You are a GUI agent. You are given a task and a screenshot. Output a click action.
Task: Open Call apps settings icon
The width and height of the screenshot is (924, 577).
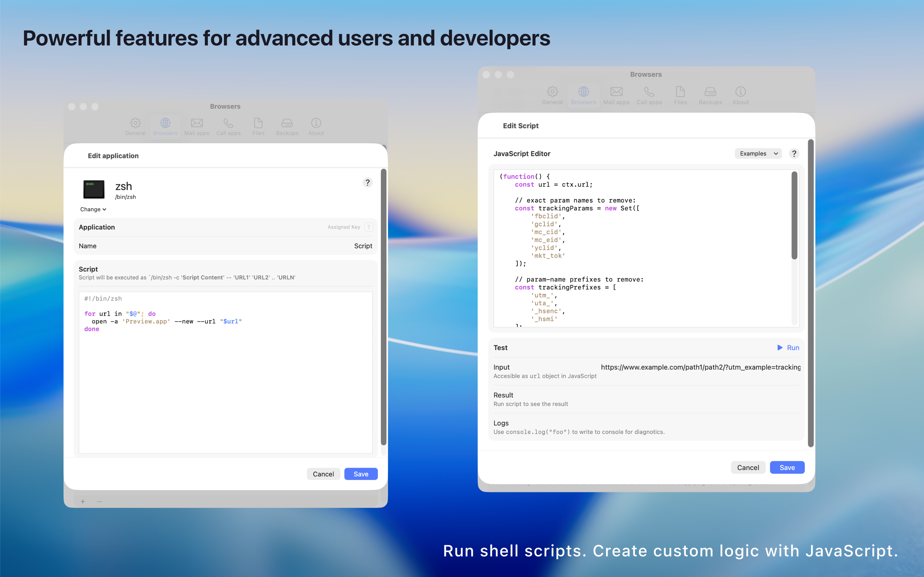(228, 126)
